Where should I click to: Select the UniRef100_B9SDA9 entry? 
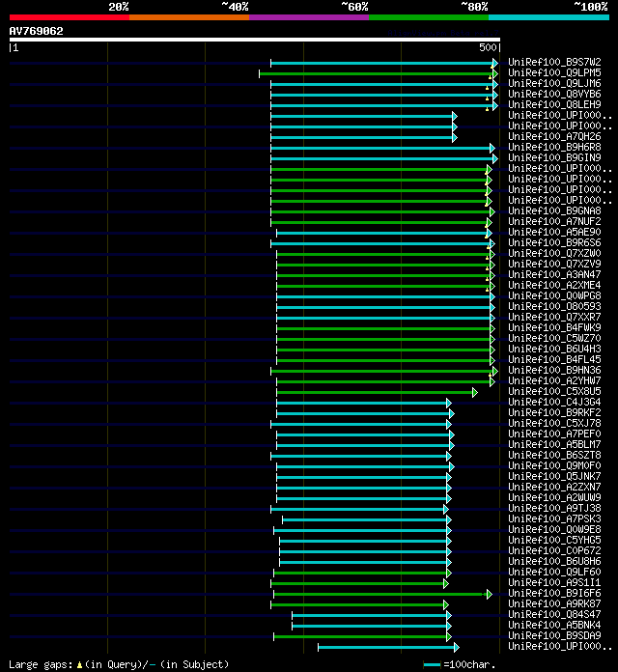click(554, 636)
